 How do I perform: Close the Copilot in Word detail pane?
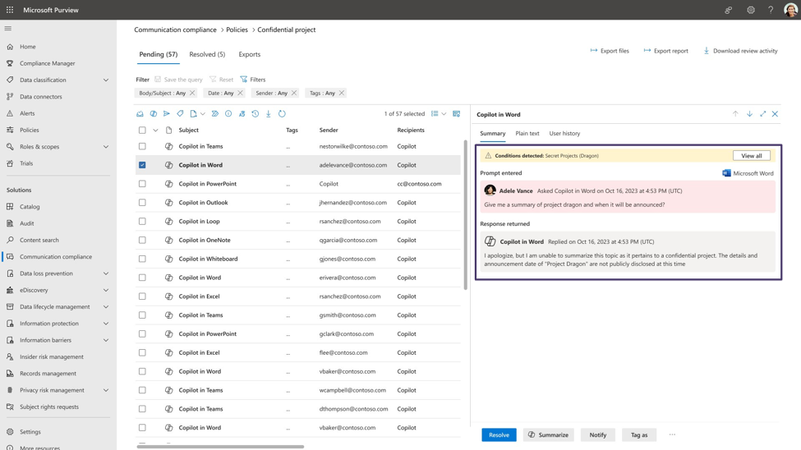pos(775,114)
